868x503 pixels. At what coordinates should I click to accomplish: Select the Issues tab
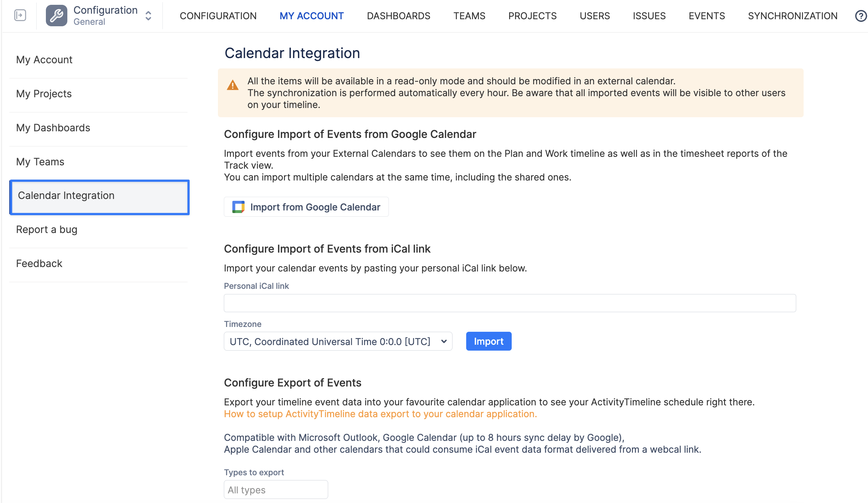coord(649,16)
